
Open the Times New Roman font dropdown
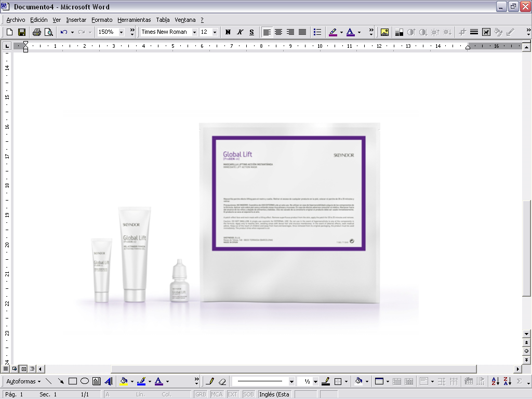click(x=194, y=32)
